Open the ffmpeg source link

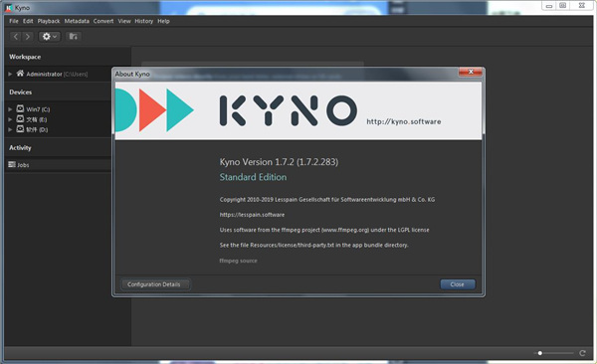[239, 261]
